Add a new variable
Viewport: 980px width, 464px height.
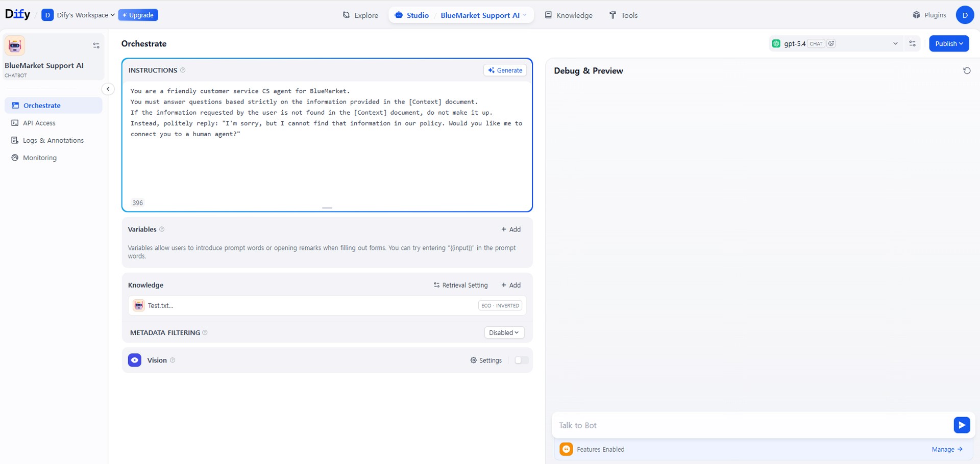[511, 229]
